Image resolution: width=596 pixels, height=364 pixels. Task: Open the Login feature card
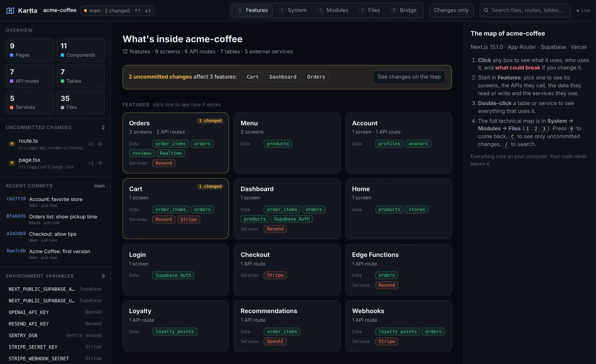coord(176,270)
